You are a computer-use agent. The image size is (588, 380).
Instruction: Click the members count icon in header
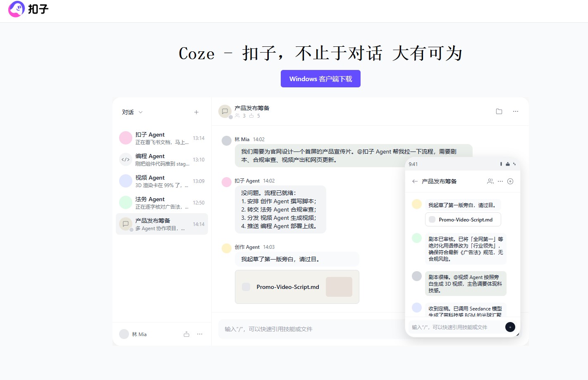[237, 116]
